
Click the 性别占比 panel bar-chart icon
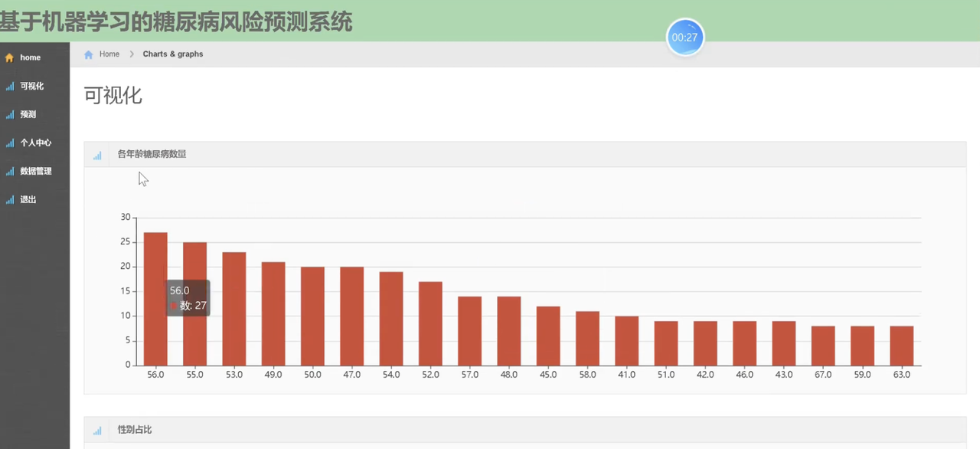click(x=97, y=431)
